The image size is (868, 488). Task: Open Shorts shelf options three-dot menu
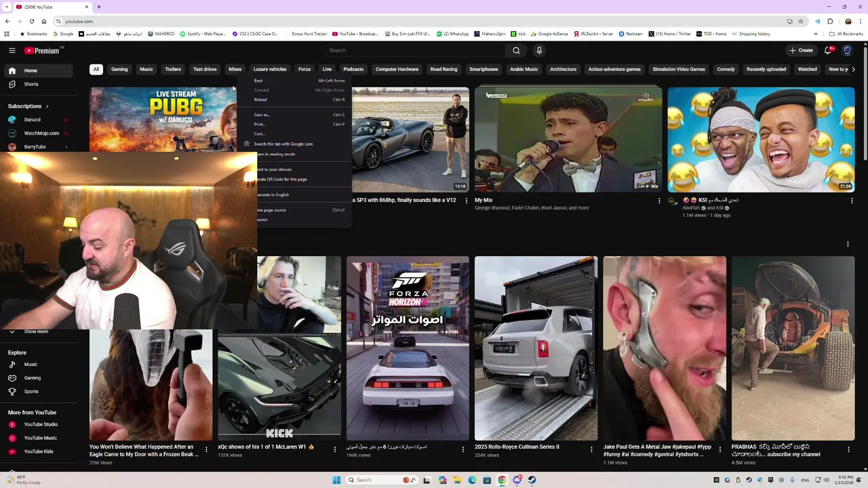coord(848,244)
